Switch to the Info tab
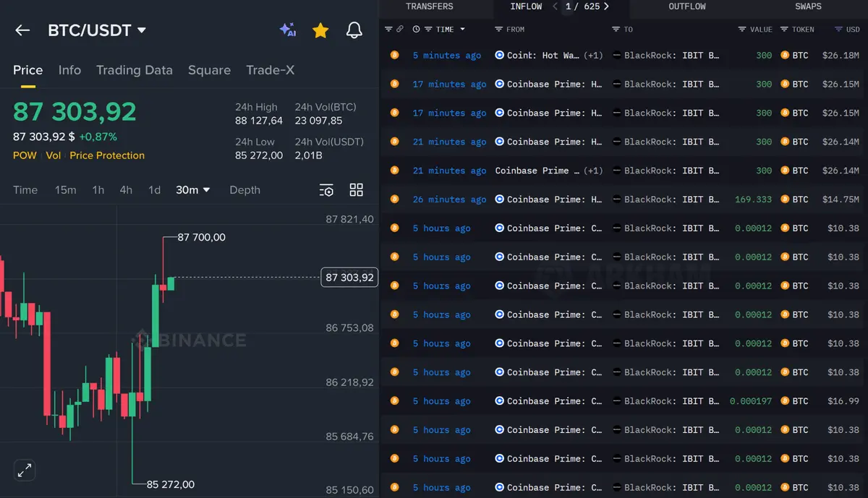This screenshot has width=868, height=498. [69, 70]
